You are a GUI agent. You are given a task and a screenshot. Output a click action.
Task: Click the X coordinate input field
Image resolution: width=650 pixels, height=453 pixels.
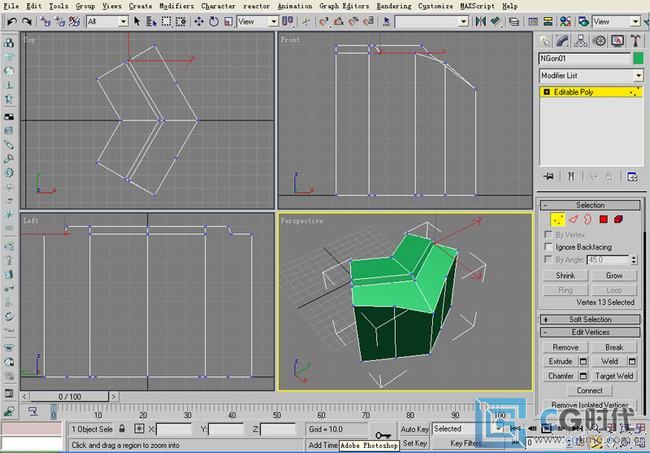point(174,429)
